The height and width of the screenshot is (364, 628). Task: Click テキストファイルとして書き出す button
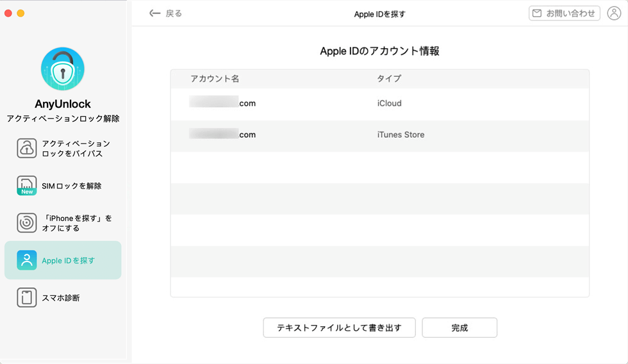(x=339, y=327)
